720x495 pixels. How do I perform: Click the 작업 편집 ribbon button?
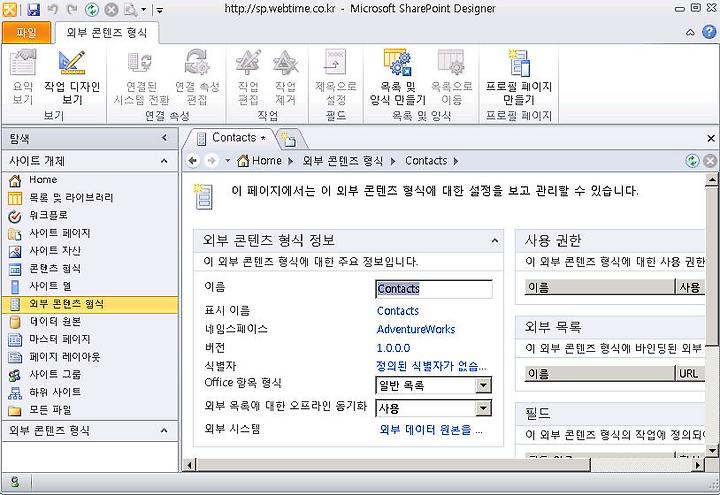pos(248,77)
